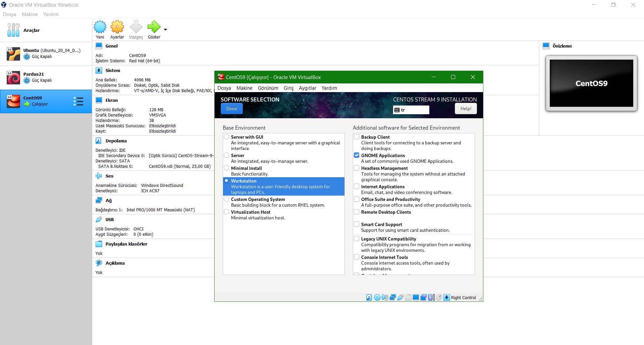Check the Console Internet Tools checkbox

357,257
